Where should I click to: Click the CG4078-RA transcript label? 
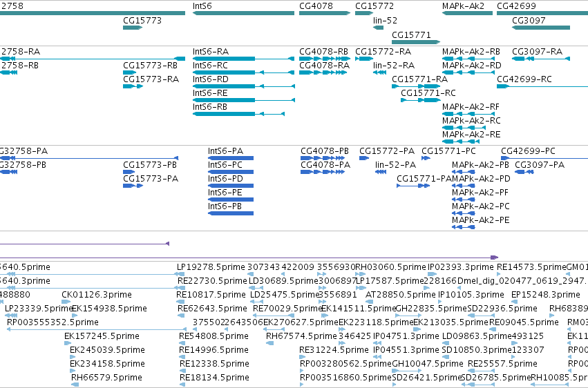coord(324,66)
